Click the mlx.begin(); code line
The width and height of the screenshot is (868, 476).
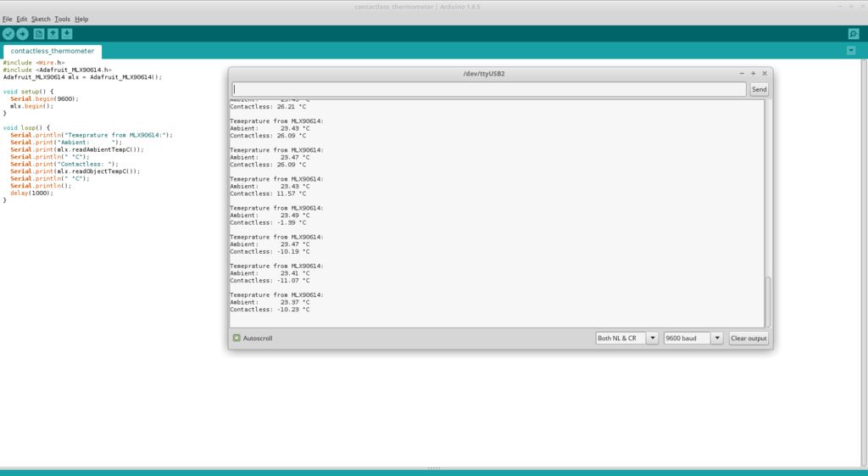(31, 106)
